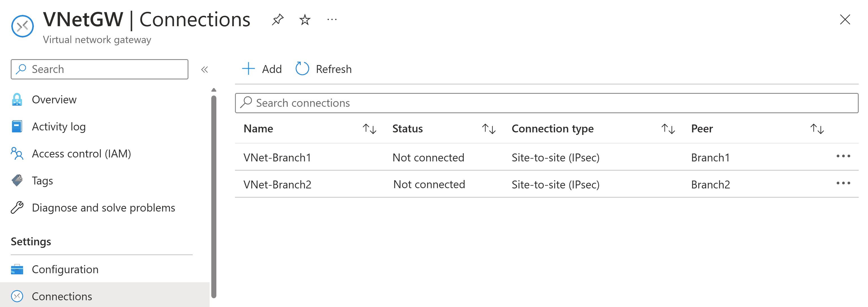Click the Activity log icon
This screenshot has height=307, width=868.
tap(17, 126)
